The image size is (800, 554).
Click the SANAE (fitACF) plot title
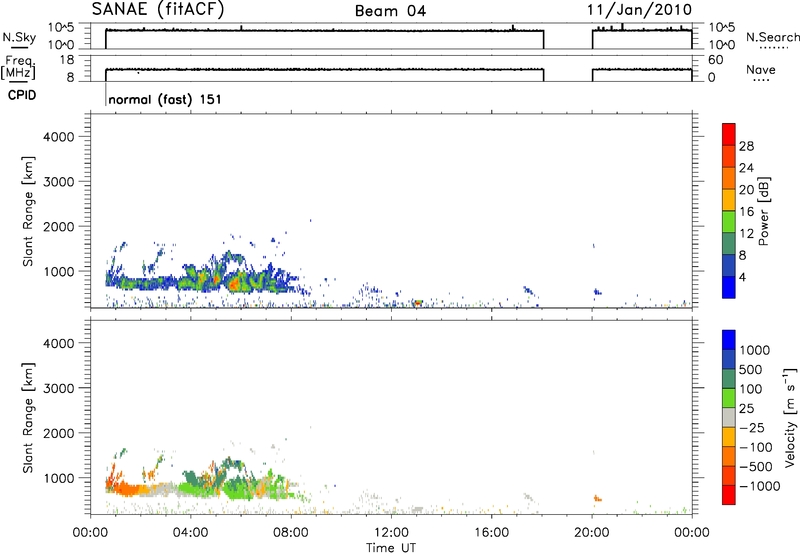[x=158, y=10]
